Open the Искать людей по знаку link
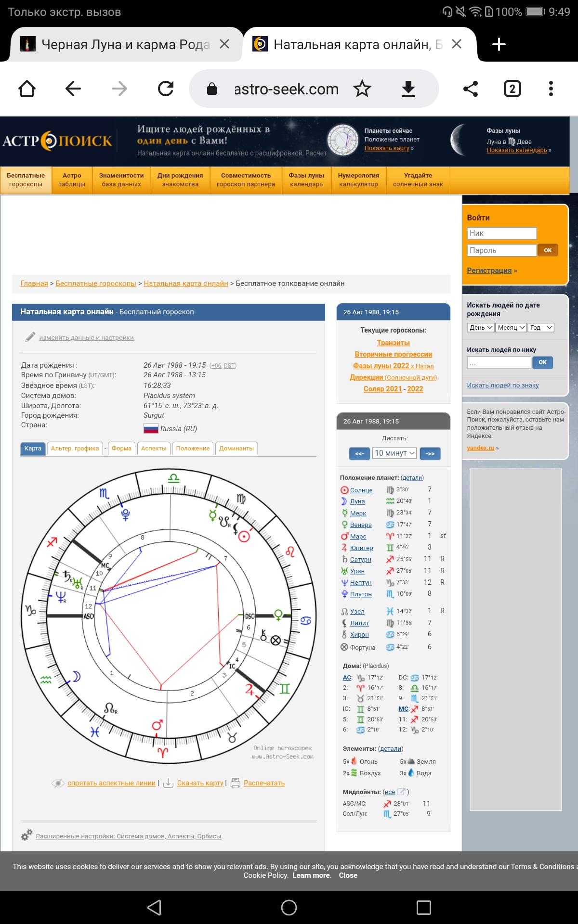Screen dimensions: 578x924 (x=503, y=385)
